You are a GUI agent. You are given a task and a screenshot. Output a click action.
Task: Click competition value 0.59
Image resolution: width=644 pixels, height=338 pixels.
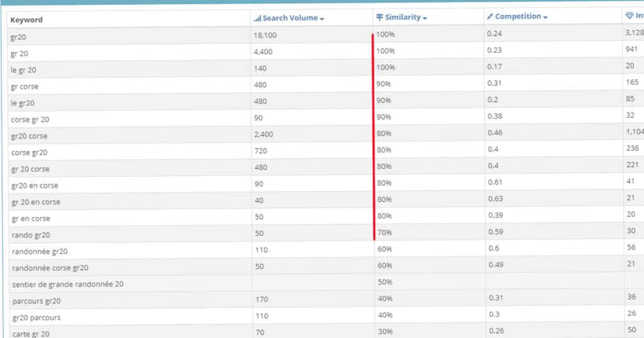click(x=496, y=231)
